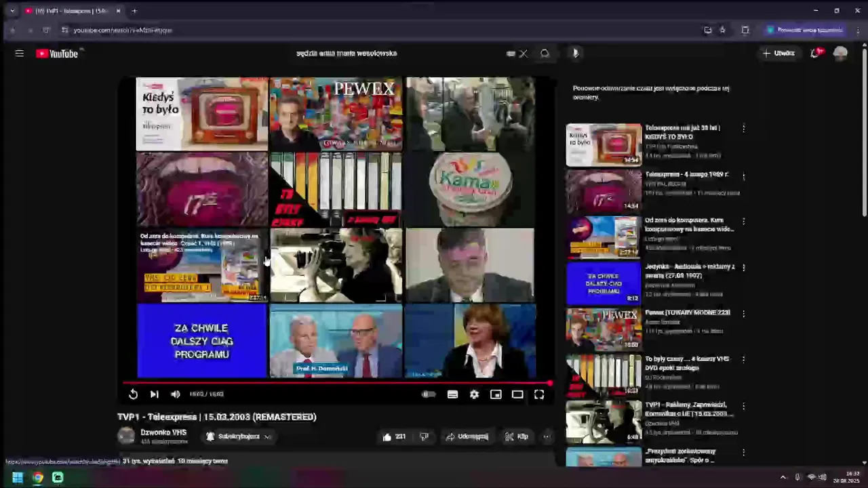Open Dzwonko VHS channel avatar
The height and width of the screenshot is (488, 868).
tap(126, 436)
